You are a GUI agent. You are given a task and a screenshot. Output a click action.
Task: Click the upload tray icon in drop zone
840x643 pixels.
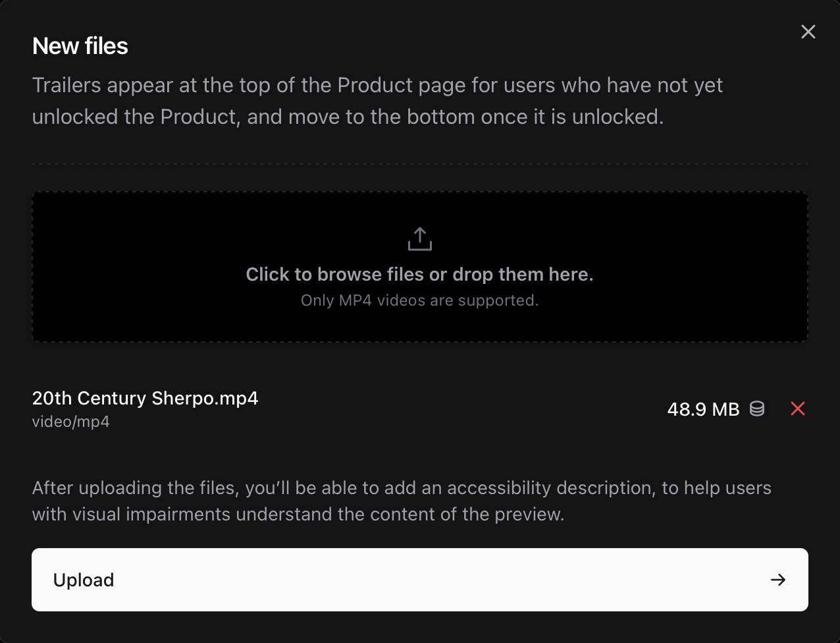(x=419, y=238)
